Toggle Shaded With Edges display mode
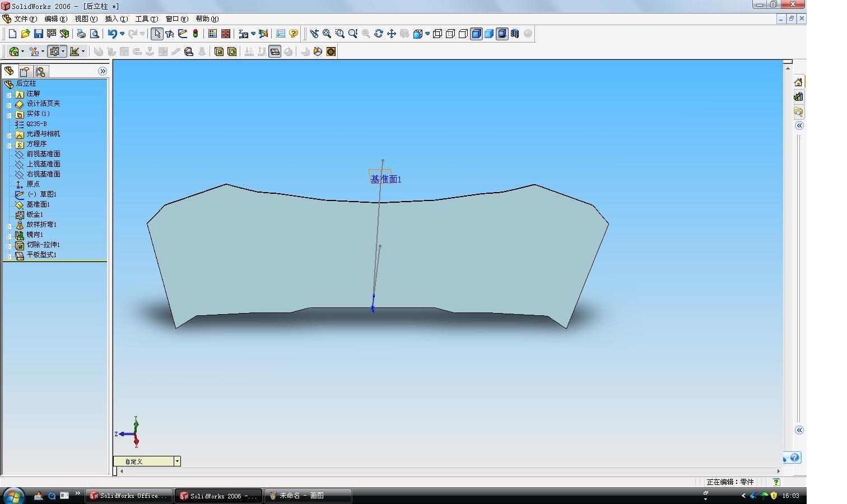 pyautogui.click(x=476, y=34)
